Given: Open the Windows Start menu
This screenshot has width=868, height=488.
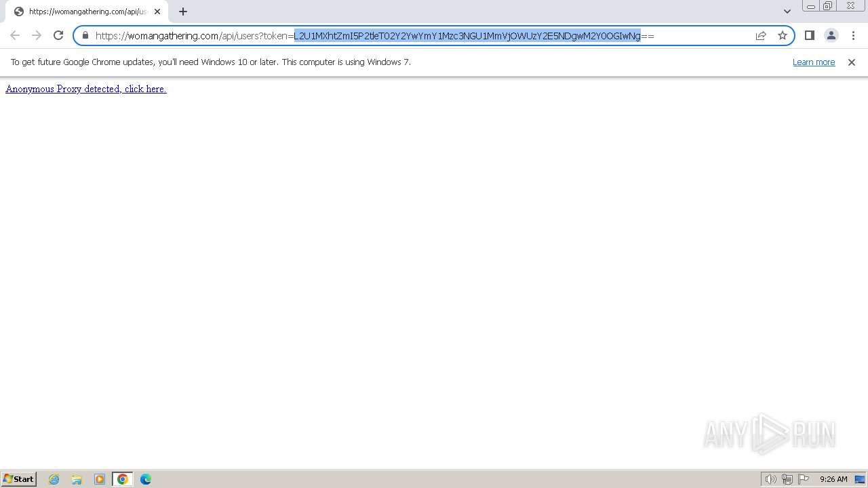Looking at the screenshot, I should pos(19,479).
